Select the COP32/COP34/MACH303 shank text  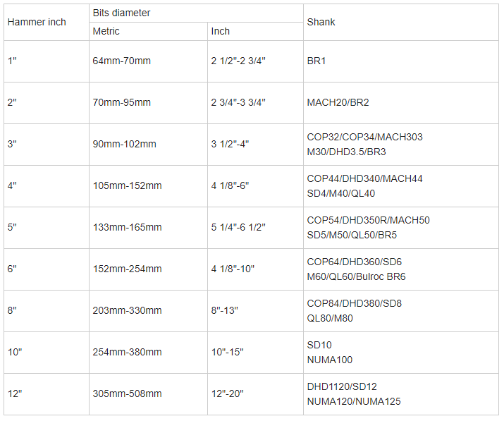(364, 137)
